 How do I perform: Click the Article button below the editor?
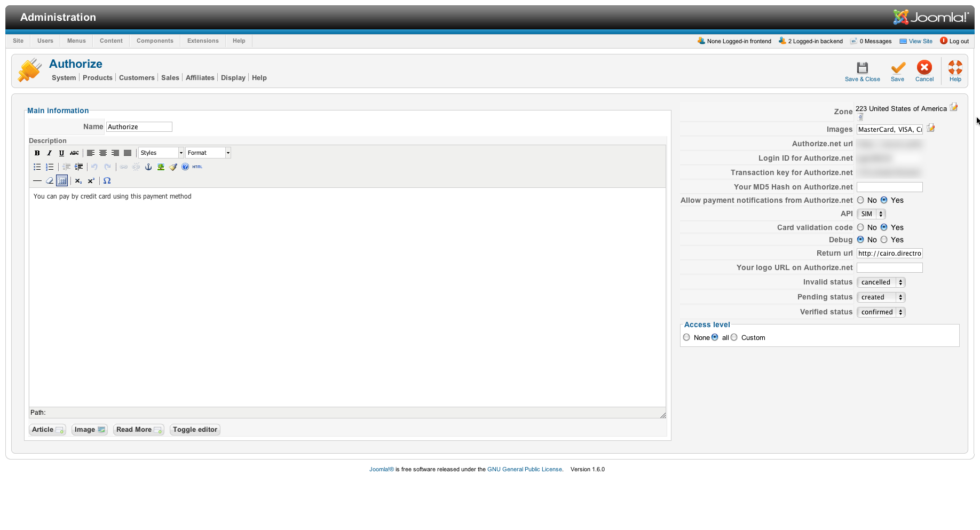click(48, 430)
